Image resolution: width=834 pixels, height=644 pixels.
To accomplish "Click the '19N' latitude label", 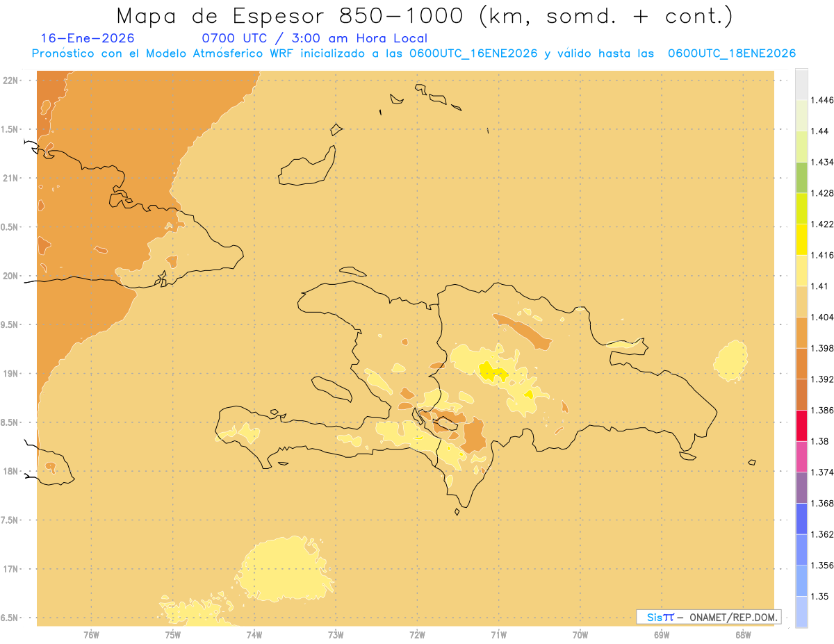I will coord(10,374).
